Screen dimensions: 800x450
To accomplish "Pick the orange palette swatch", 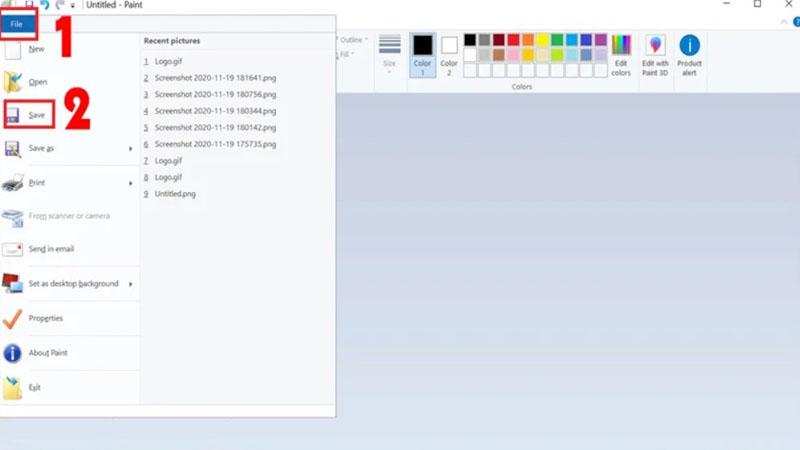I will (x=528, y=40).
